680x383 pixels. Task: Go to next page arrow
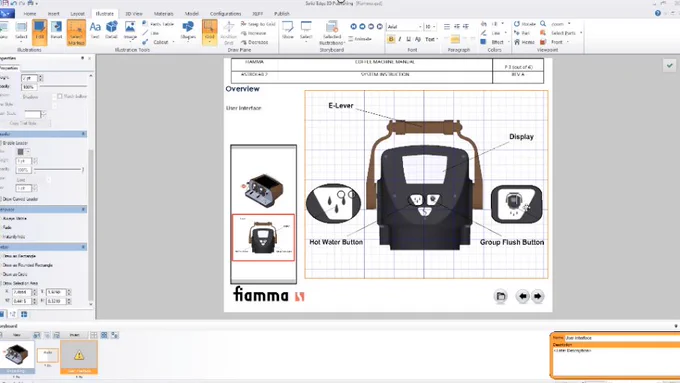click(x=538, y=296)
